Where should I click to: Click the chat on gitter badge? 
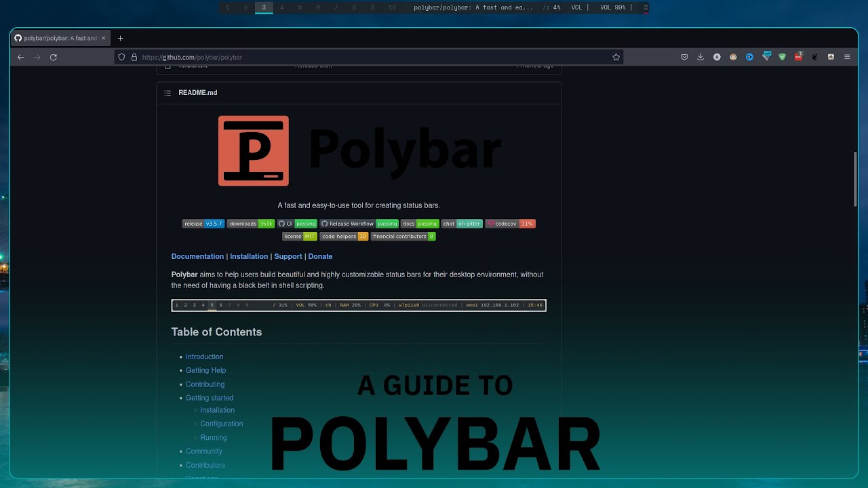[462, 224]
